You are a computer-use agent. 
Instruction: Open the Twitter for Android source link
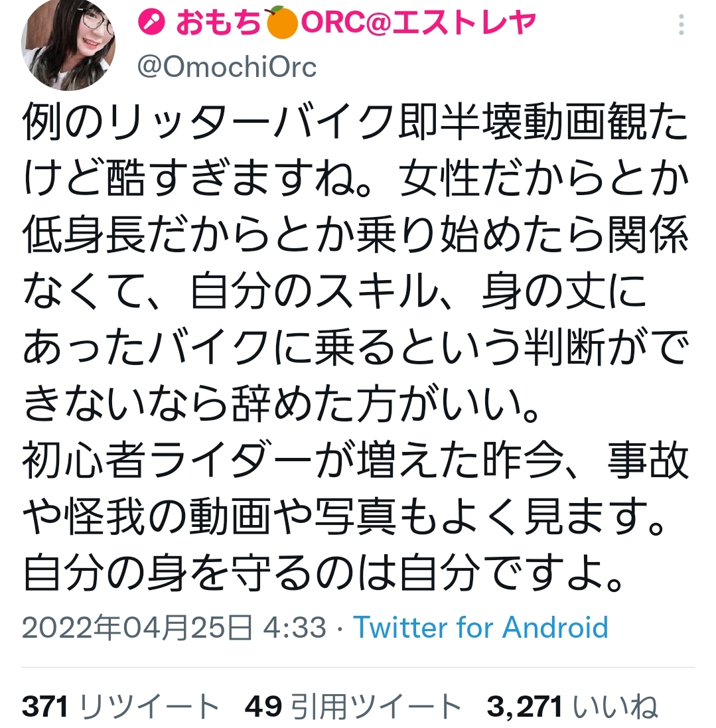coord(480,627)
